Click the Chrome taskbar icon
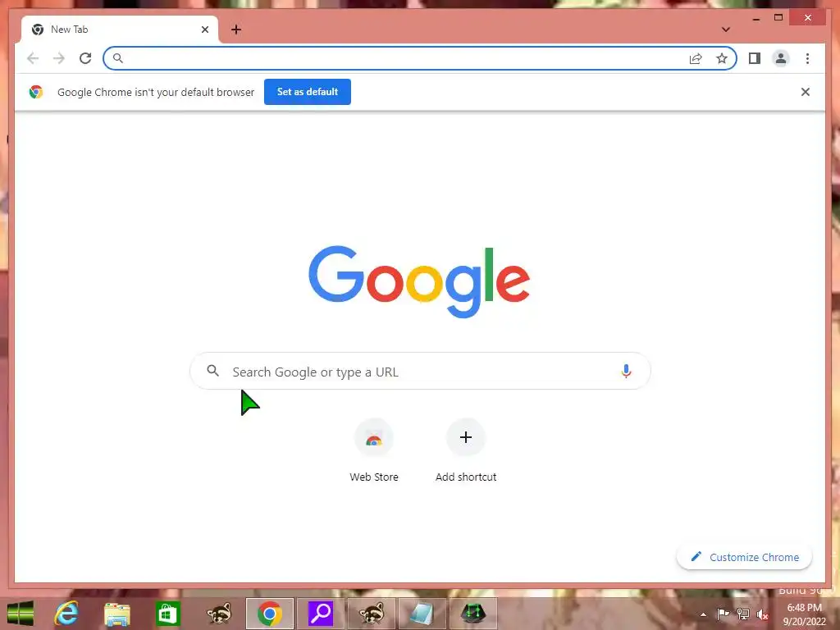Image resolution: width=840 pixels, height=630 pixels. [269, 614]
